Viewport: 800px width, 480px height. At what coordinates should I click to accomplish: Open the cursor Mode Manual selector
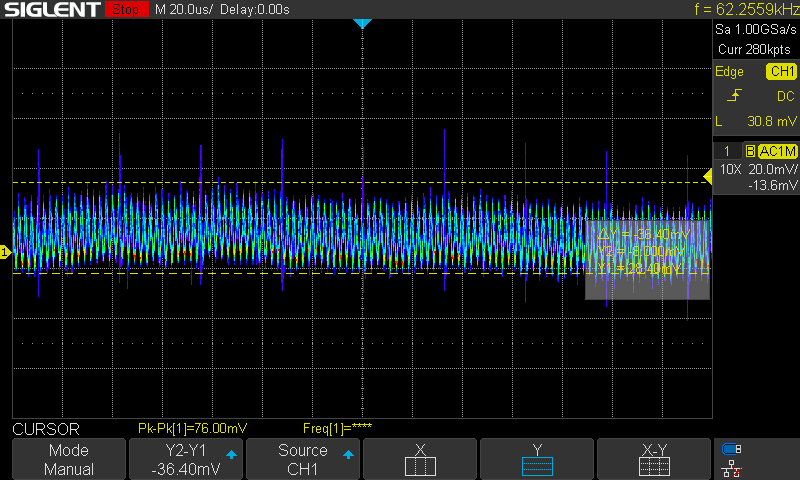[x=69, y=459]
